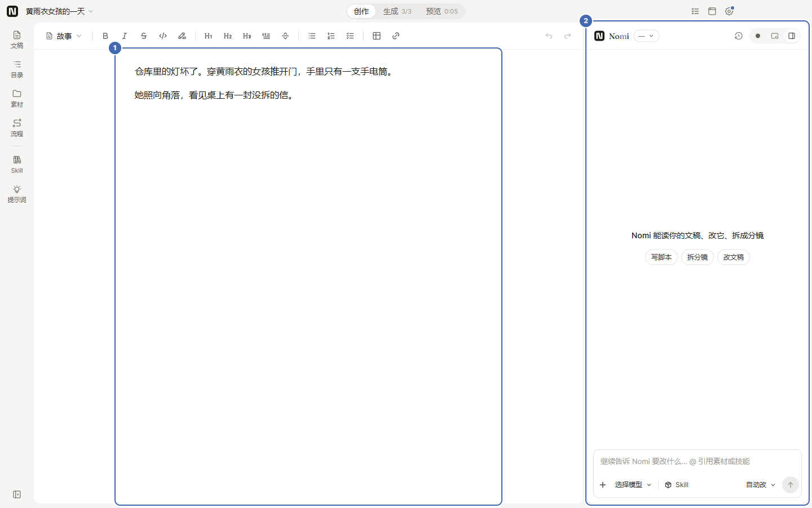812x508 pixels.
Task: Insert inline code formatting
Action: click(x=163, y=36)
